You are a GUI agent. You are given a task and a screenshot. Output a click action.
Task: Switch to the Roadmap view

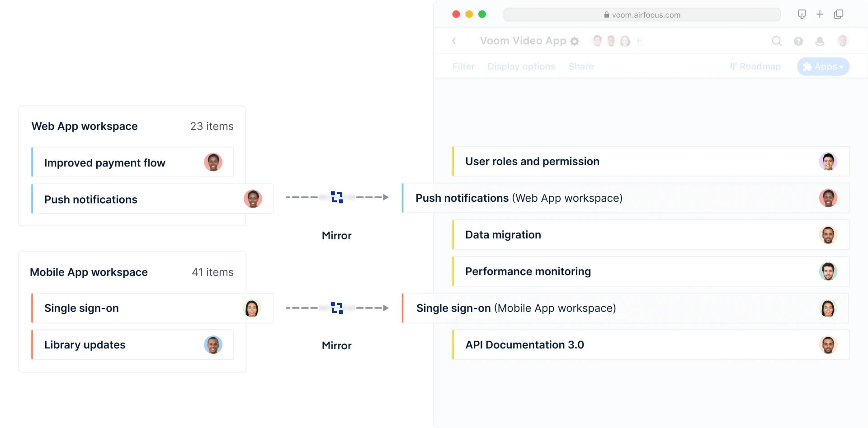click(755, 67)
